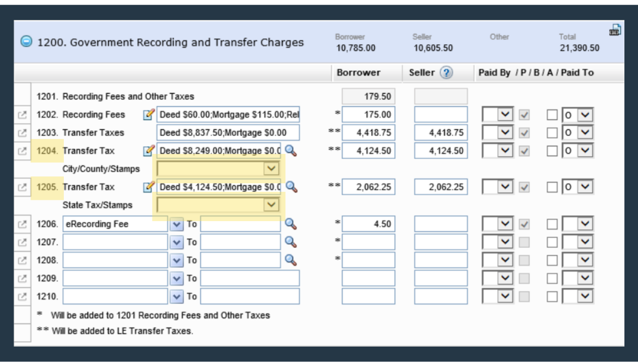Image resolution: width=638 pixels, height=364 pixels.
Task: Open line 1203 pop-out detail icon
Action: [22, 133]
